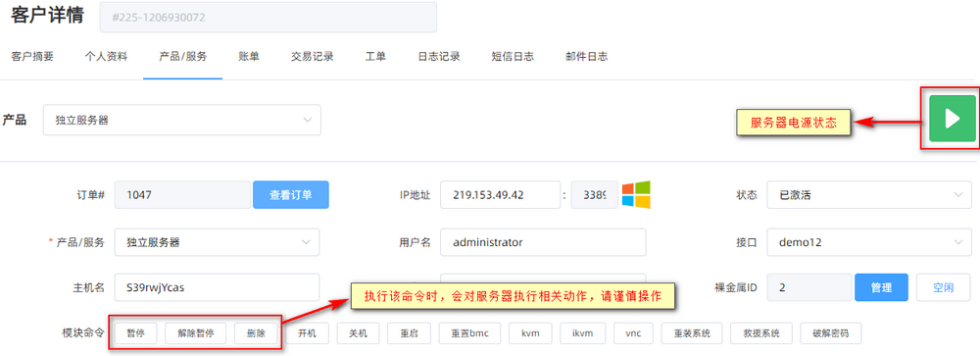
Task: Click the 开机 power-on command
Action: 307,333
